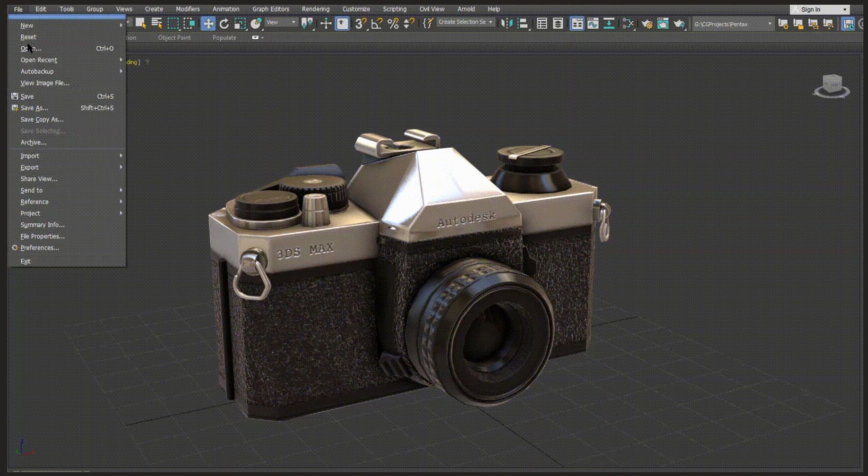Click Preferences... in the File menu
The width and height of the screenshot is (868, 476).
67,248
